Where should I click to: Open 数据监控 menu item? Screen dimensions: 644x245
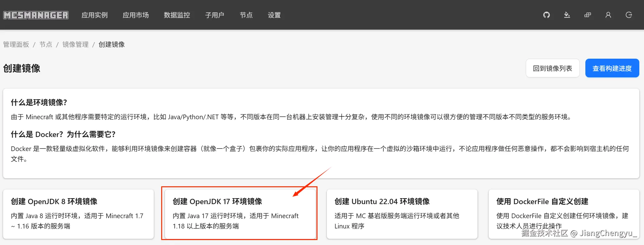pos(177,15)
